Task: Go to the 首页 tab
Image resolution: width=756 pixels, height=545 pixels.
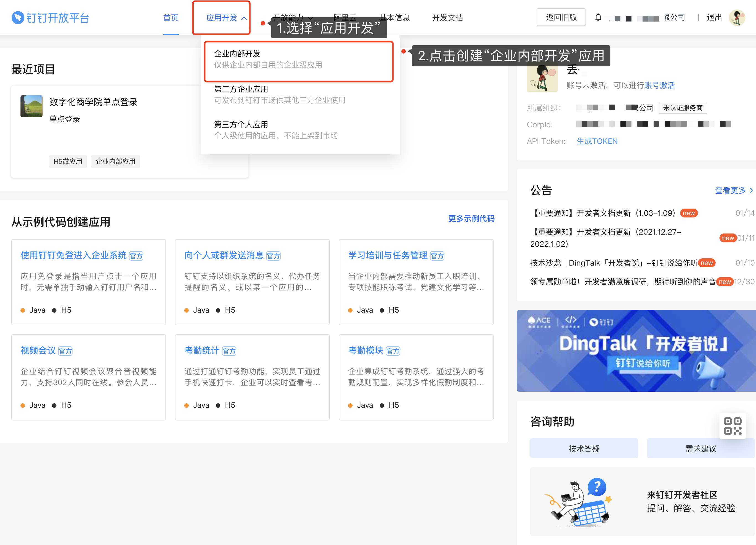Action: click(x=171, y=18)
